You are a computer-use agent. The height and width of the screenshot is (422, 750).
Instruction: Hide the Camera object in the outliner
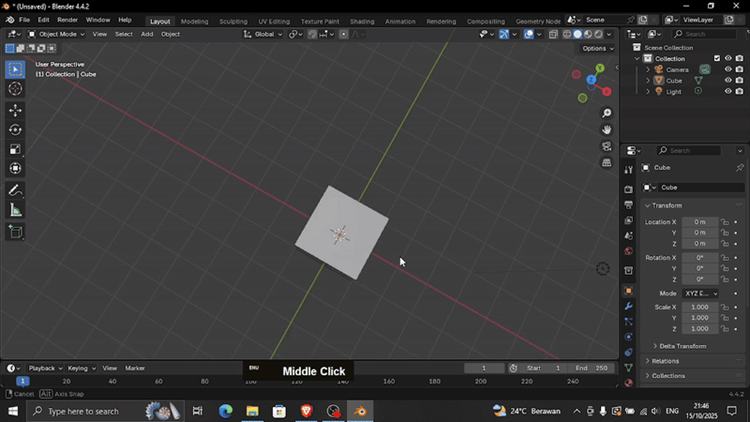[x=727, y=69]
